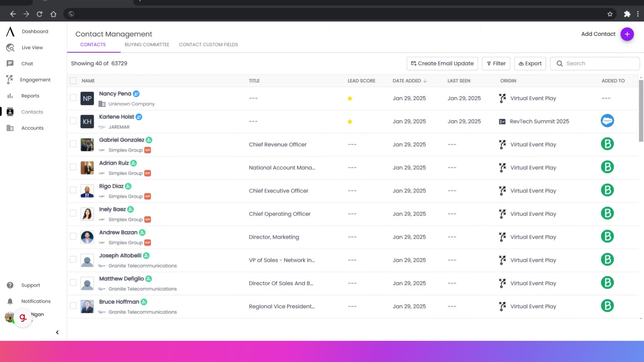Check the box for Inely Baez
Screen dimensions: 644x362
click(73, 213)
